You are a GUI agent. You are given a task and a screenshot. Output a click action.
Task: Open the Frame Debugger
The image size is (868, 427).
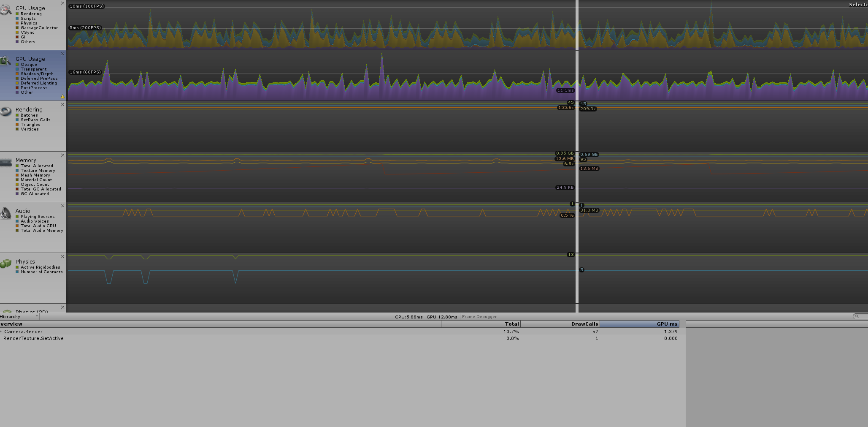(479, 316)
